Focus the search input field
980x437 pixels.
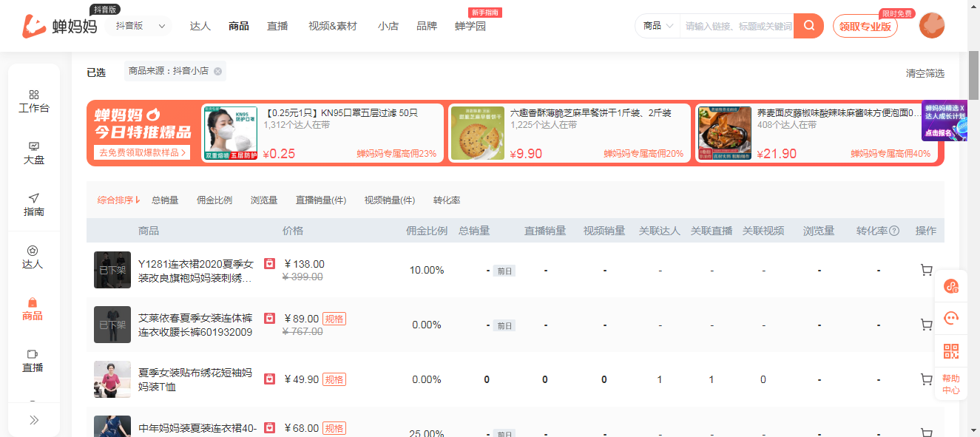click(x=737, y=26)
